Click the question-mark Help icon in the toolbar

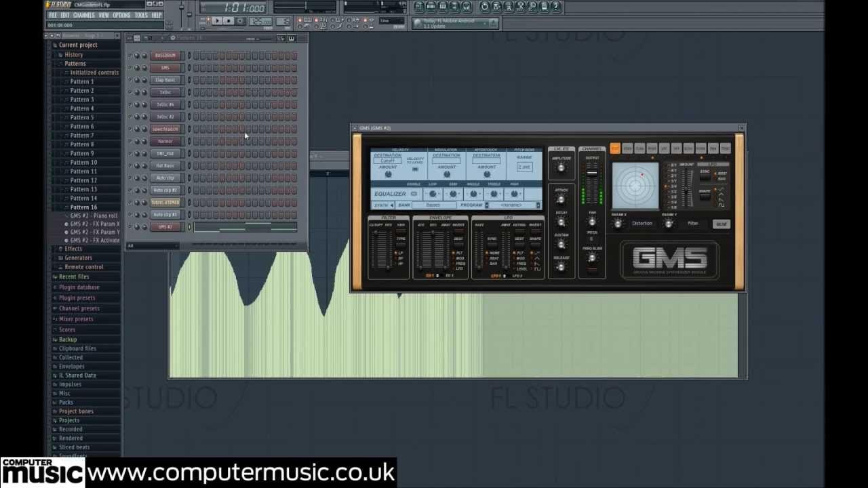tap(555, 6)
